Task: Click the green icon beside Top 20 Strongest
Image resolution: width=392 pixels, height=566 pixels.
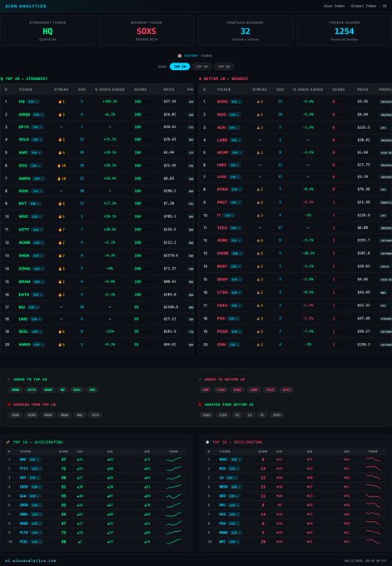Action: click(2, 79)
